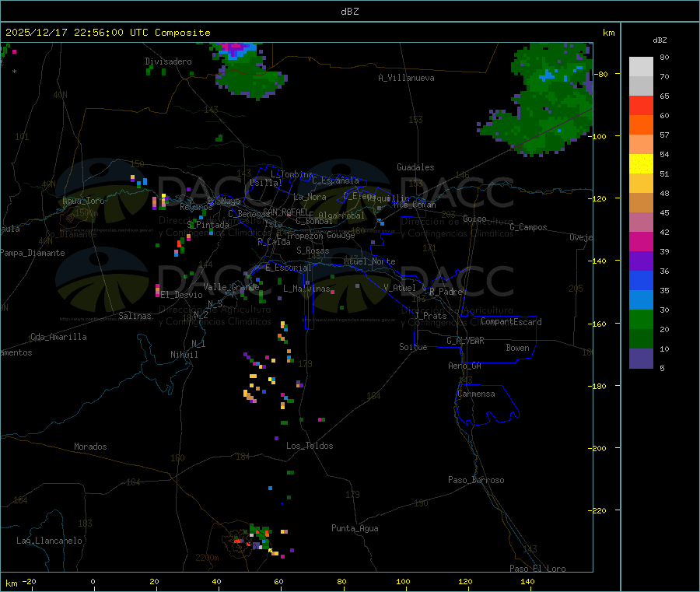Click the J_Prats label
The width and height of the screenshot is (700, 592).
pos(430,316)
